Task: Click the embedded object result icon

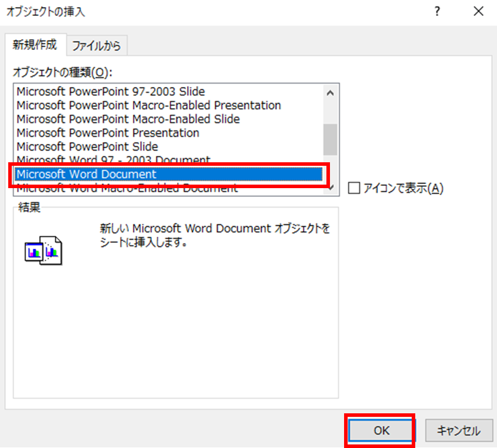Action: [44, 250]
